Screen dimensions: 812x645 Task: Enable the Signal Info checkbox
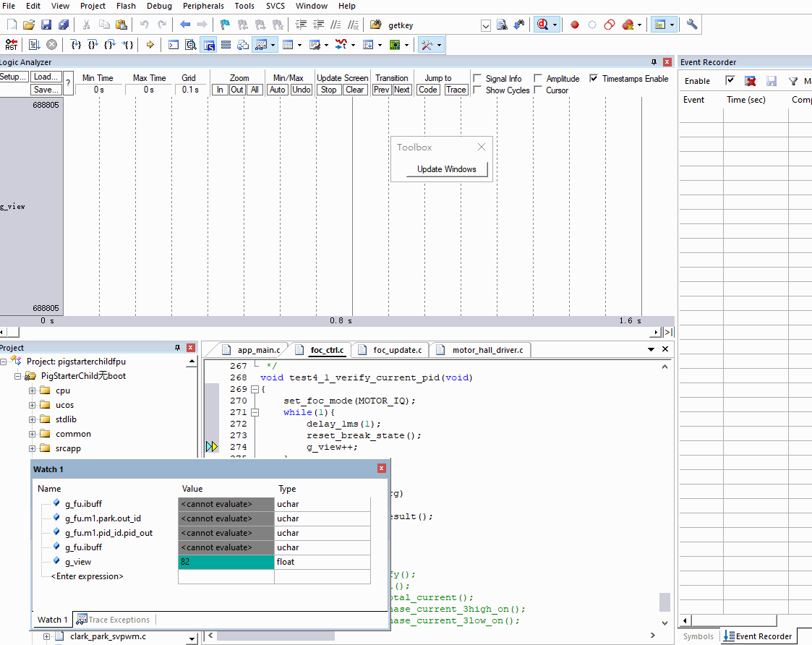pyautogui.click(x=477, y=78)
